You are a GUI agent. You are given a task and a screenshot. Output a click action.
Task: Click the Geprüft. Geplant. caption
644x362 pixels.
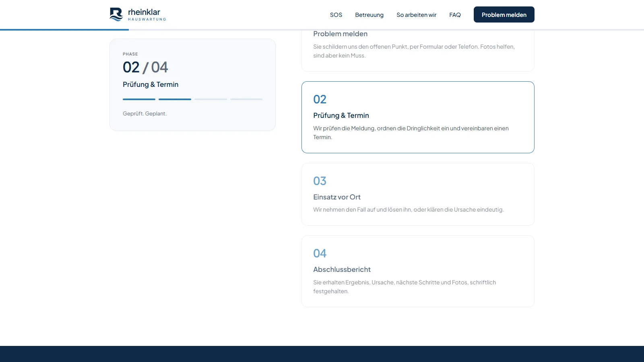(144, 114)
